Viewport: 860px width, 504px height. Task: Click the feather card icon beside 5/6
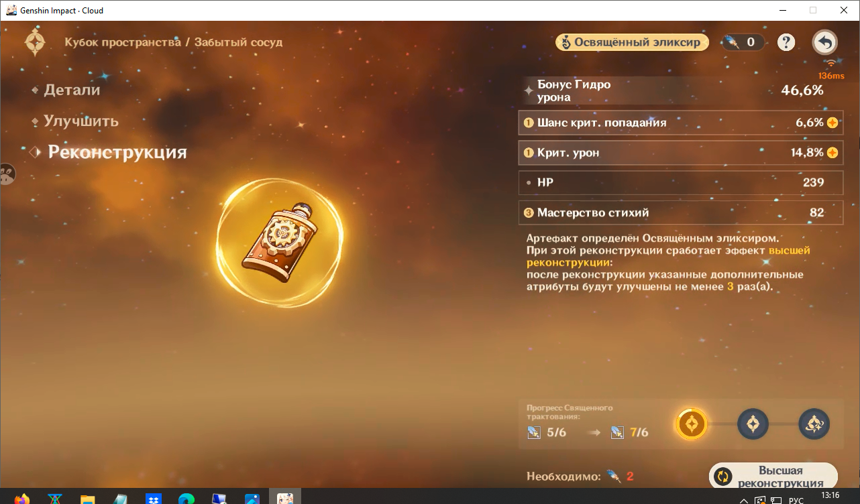pyautogui.click(x=534, y=432)
